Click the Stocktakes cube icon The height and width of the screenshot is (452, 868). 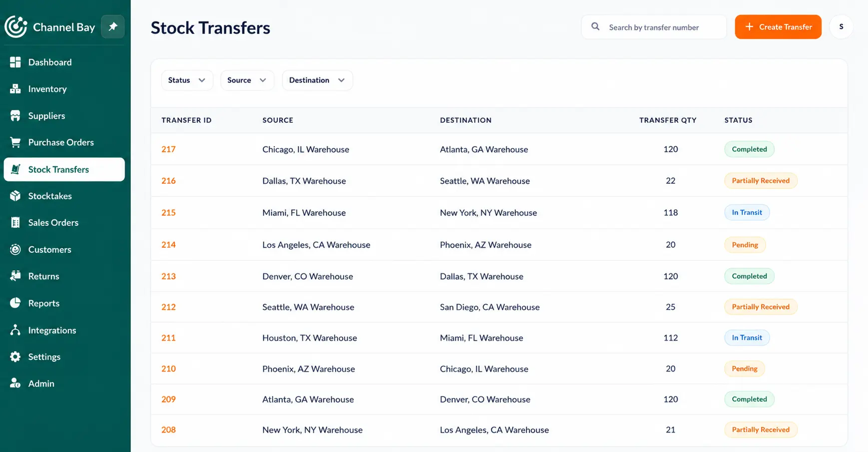(x=15, y=196)
